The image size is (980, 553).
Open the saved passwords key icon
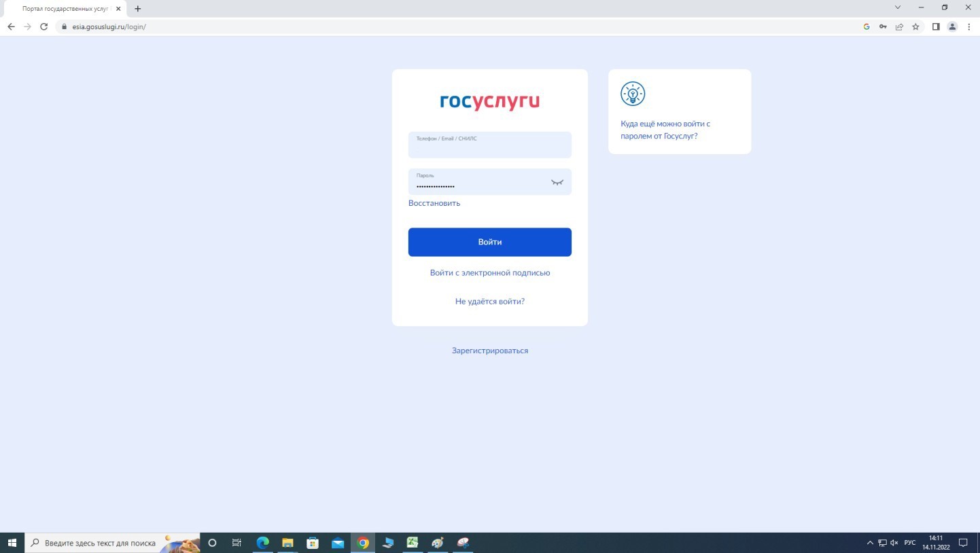click(x=883, y=27)
